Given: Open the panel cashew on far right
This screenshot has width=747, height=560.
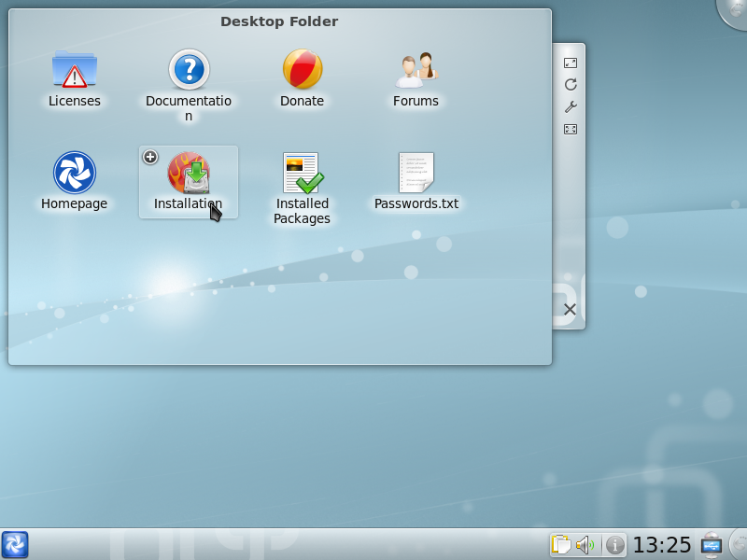Looking at the screenshot, I should click(x=737, y=544).
